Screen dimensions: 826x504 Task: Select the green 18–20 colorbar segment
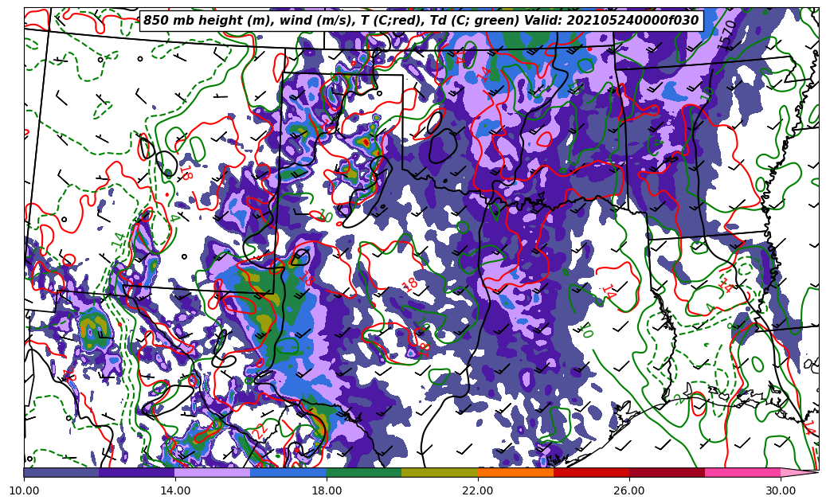coord(364,472)
